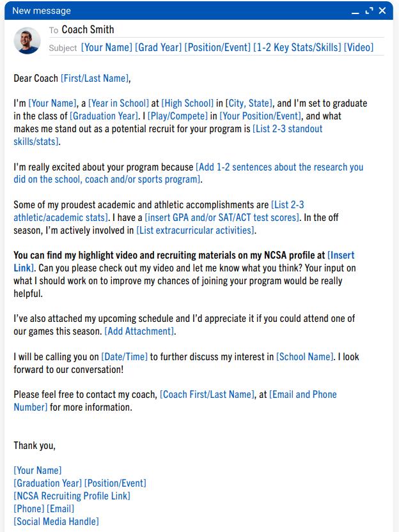Click the [Add Attachment] placeholder
Image resolution: width=399 pixels, height=532 pixels.
(139, 331)
